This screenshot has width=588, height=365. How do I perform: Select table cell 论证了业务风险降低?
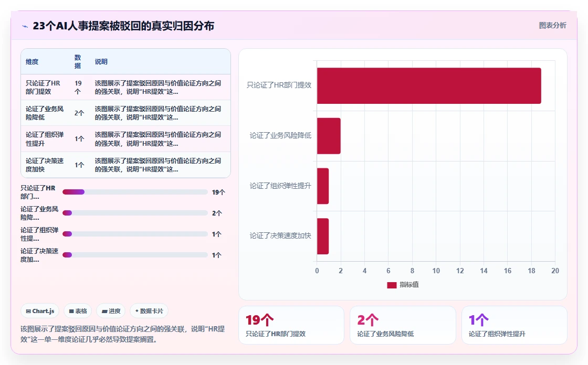[45, 113]
